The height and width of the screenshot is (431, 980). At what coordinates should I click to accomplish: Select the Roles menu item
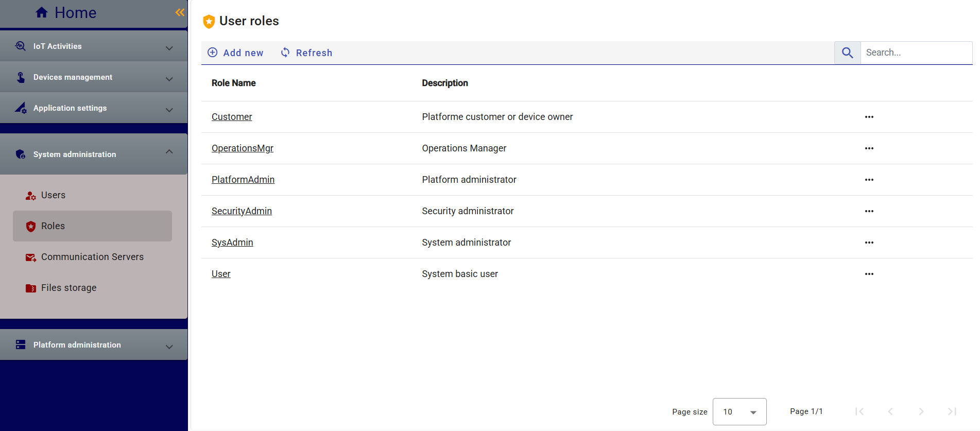[x=53, y=226]
